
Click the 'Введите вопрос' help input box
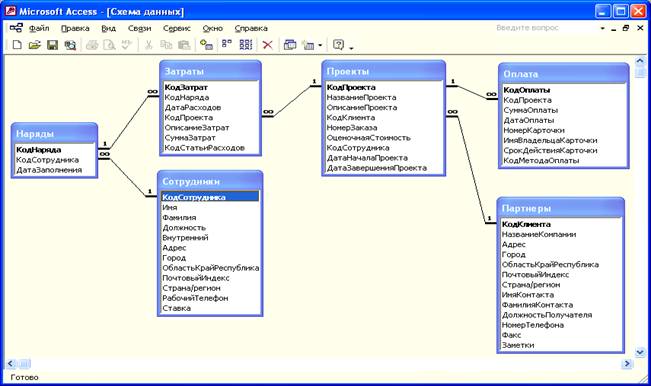click(x=546, y=28)
